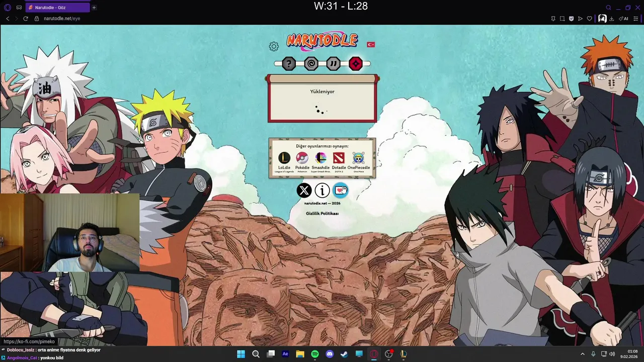Open the X (Twitter) page
This screenshot has height=362, width=644.
[304, 190]
